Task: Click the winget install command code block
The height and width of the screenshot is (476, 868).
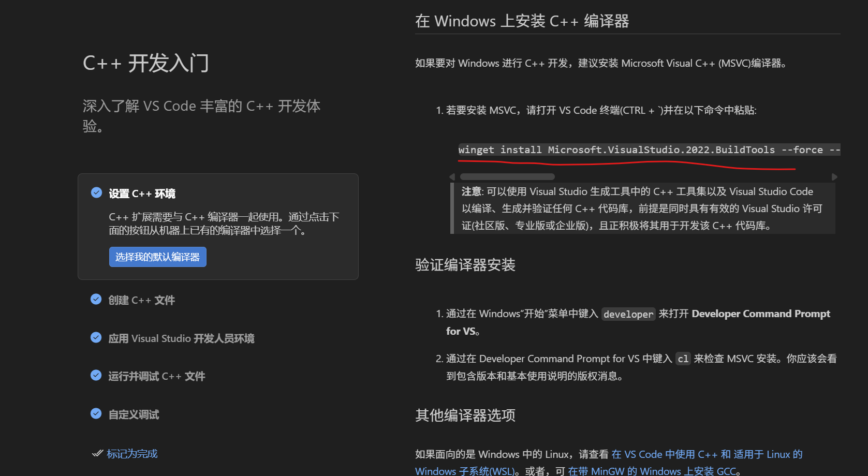Action: pyautogui.click(x=649, y=150)
